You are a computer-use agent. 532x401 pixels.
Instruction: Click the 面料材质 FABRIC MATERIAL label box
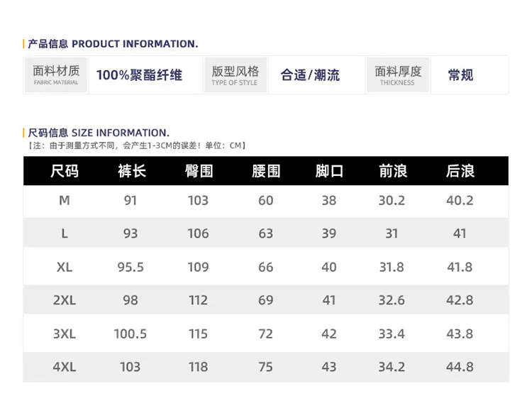pos(56,75)
